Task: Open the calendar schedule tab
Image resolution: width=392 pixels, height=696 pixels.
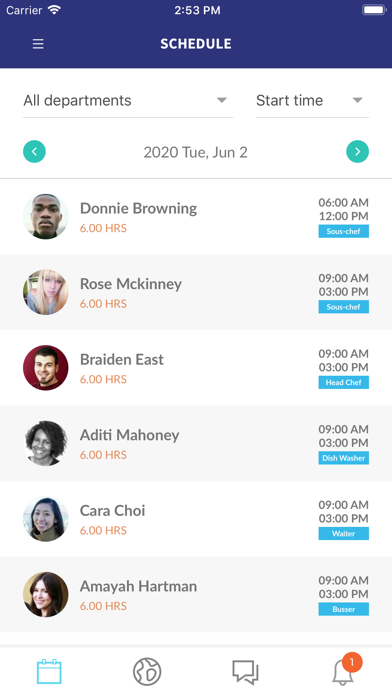Action: pos(49,672)
